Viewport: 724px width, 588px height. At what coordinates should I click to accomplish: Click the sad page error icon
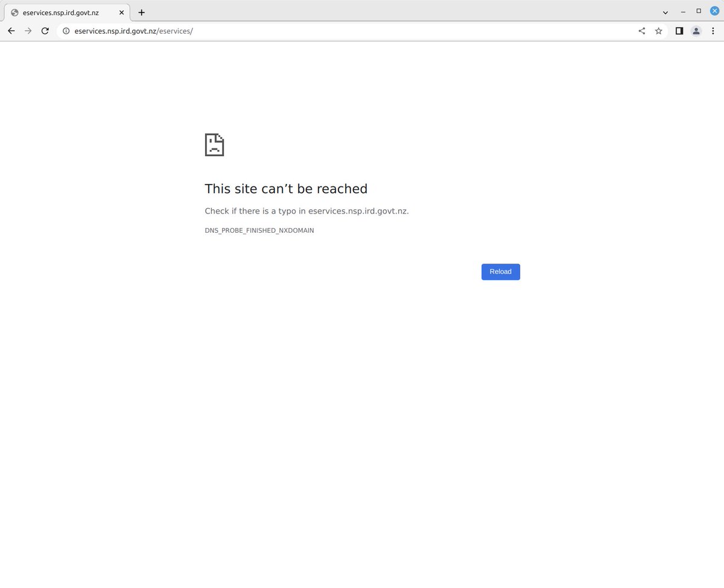214,145
